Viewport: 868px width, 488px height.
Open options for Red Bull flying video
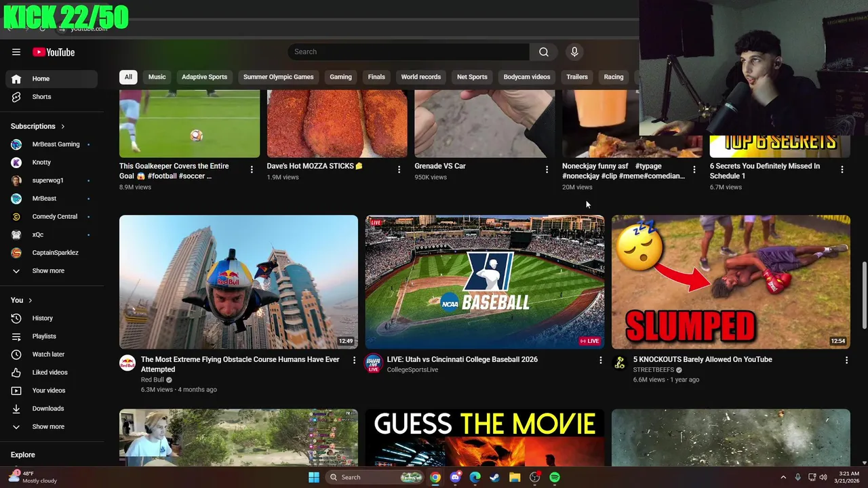click(x=354, y=360)
